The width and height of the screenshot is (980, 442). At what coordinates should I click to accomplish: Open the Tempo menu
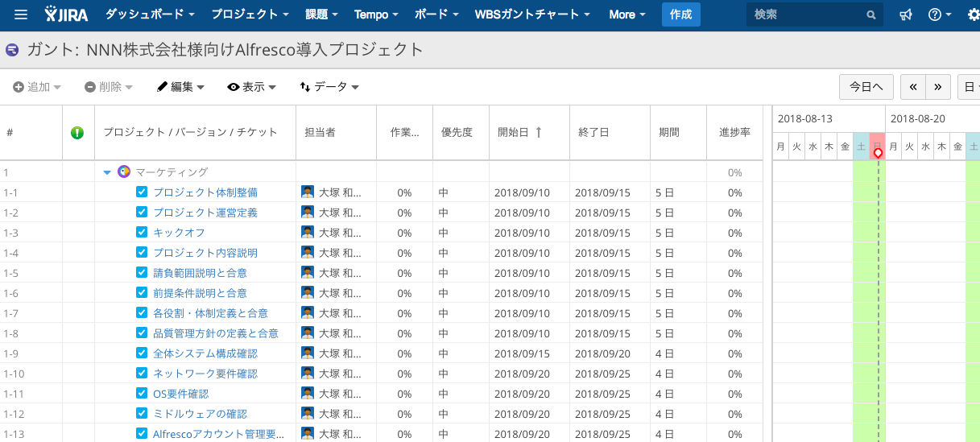click(377, 14)
